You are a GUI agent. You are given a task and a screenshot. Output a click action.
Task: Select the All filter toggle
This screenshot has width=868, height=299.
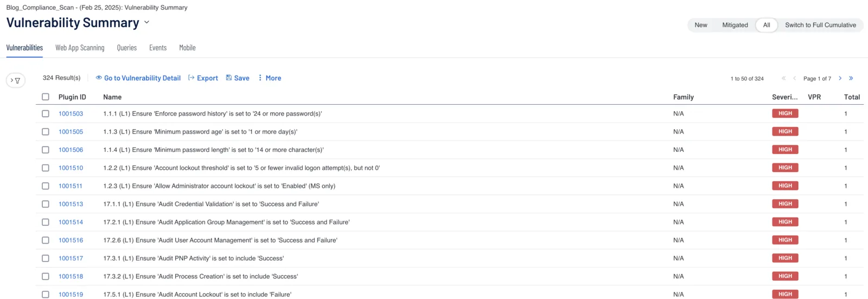point(767,25)
